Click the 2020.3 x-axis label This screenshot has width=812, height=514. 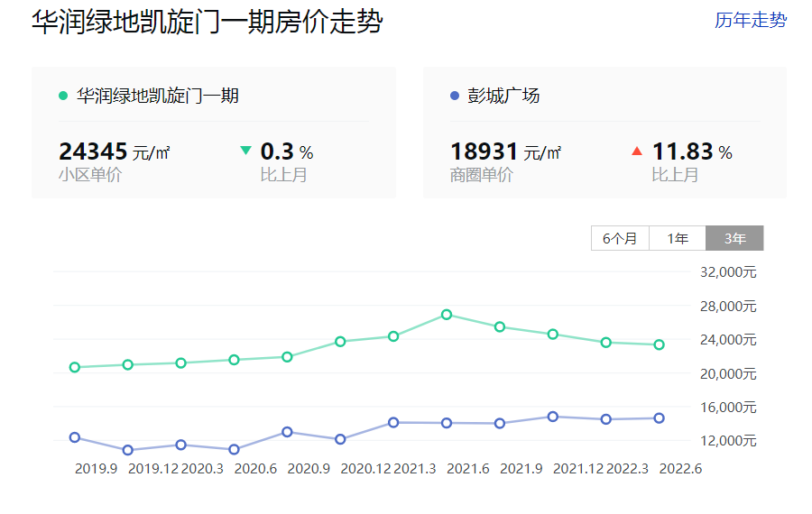pyautogui.click(x=202, y=469)
